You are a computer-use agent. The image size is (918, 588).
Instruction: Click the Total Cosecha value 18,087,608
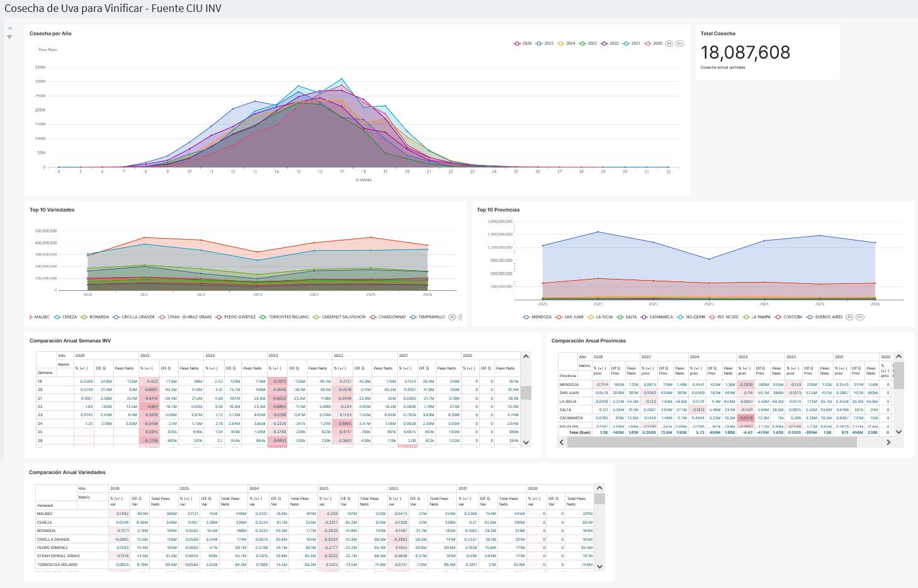tap(745, 52)
